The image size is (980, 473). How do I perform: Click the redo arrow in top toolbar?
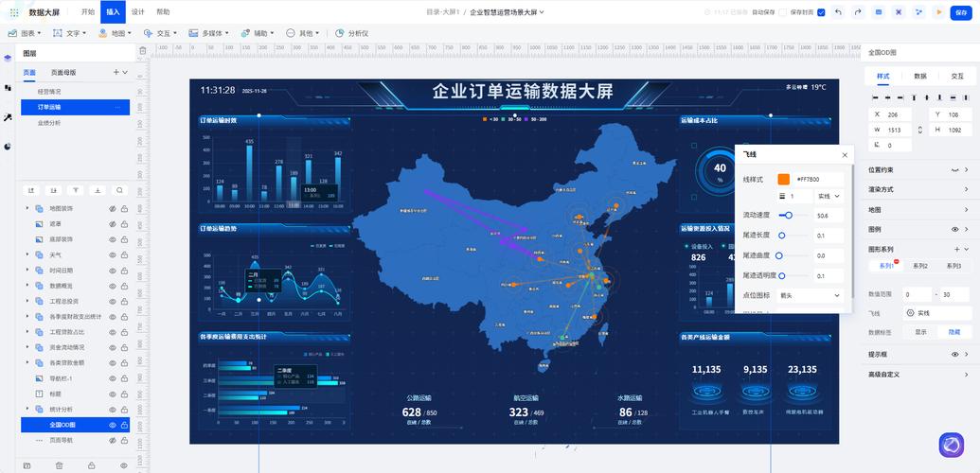(x=858, y=12)
